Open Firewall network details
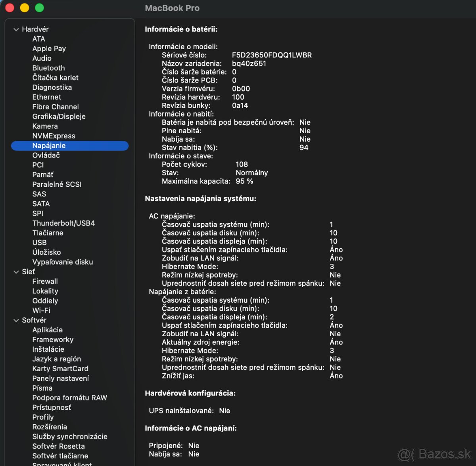 [x=45, y=281]
